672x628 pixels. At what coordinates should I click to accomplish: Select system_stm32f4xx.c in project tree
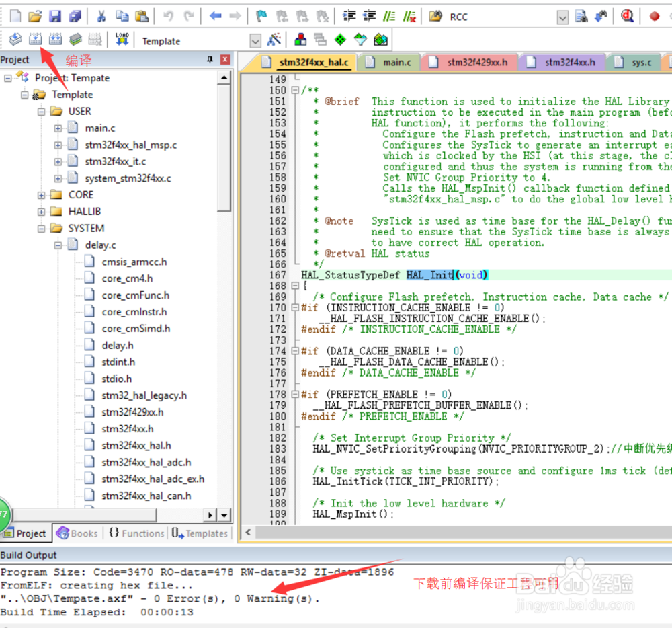[x=128, y=178]
